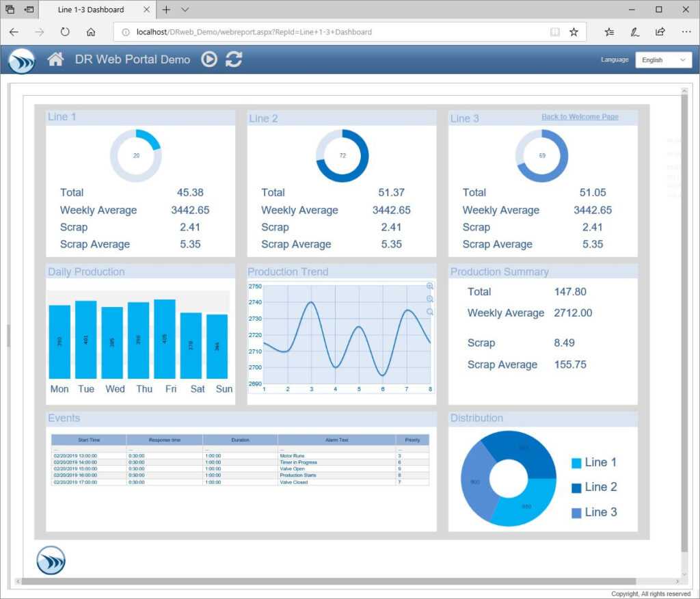Follow the Back to Welcome Page link
Image resolution: width=700 pixels, height=599 pixels.
tap(580, 116)
